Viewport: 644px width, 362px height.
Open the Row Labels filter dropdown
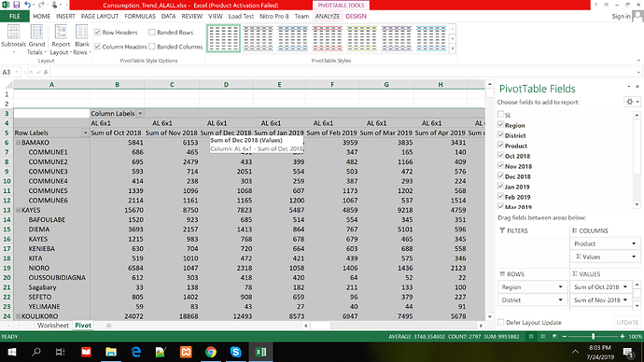86,132
